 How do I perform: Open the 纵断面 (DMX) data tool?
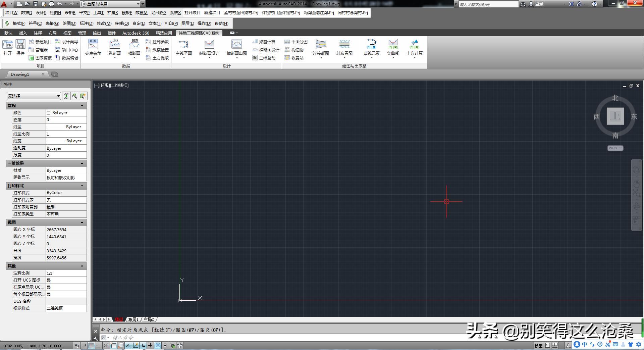[x=115, y=48]
